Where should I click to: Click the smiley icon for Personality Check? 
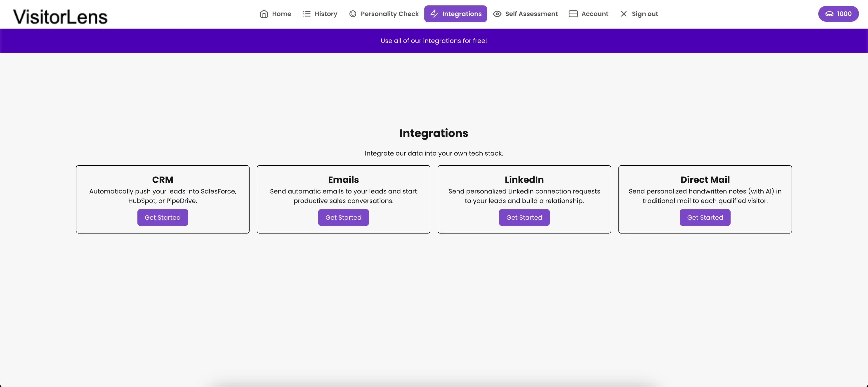tap(352, 14)
